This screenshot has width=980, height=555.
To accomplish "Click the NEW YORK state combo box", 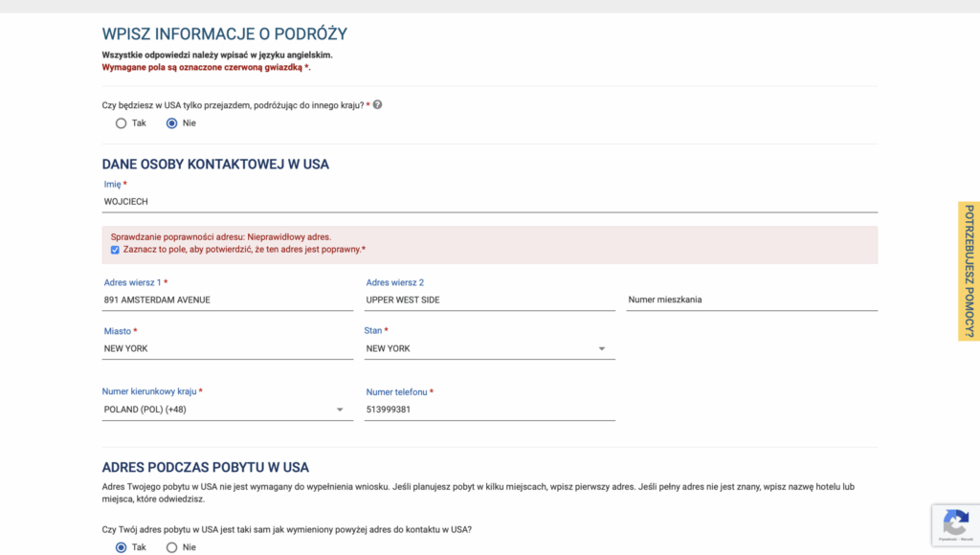I will [479, 349].
